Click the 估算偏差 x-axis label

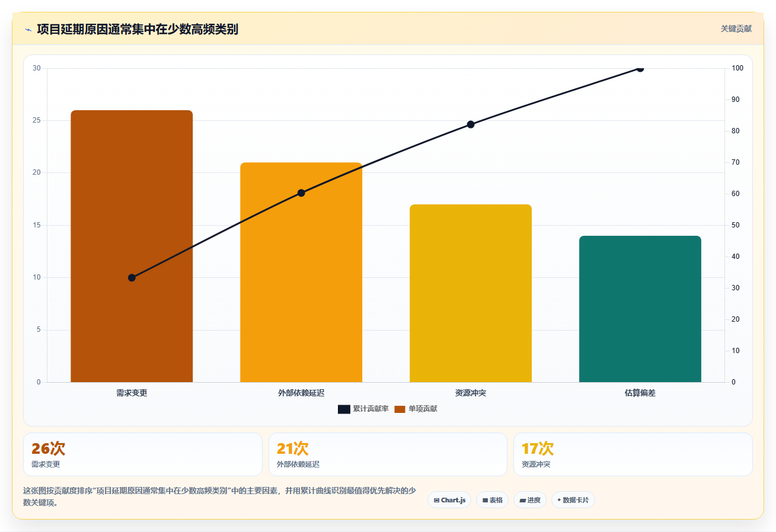coord(640,393)
